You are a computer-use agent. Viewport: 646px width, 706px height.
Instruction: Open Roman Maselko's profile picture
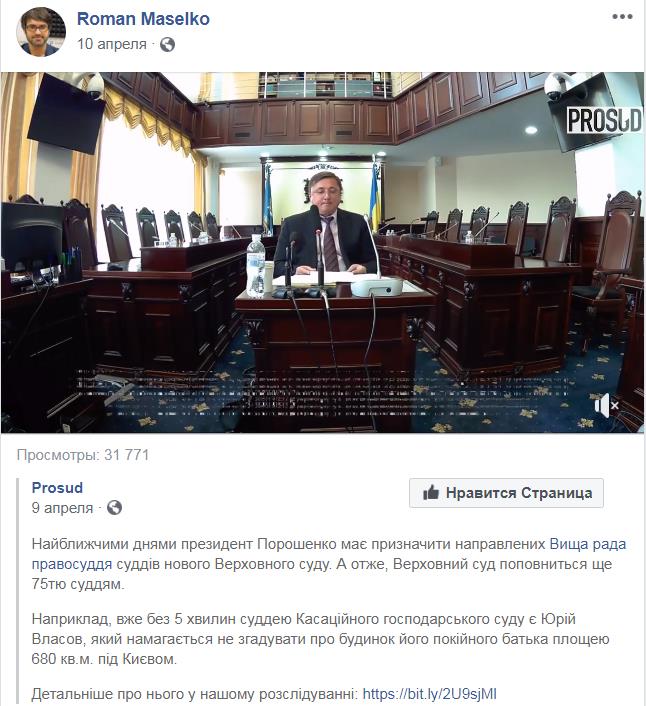(x=41, y=32)
